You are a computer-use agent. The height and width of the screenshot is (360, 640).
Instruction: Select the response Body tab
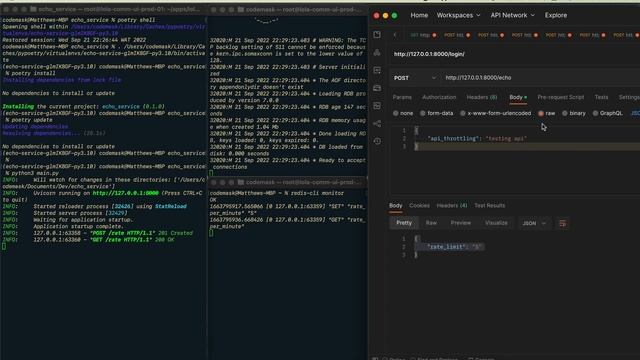tap(395, 205)
